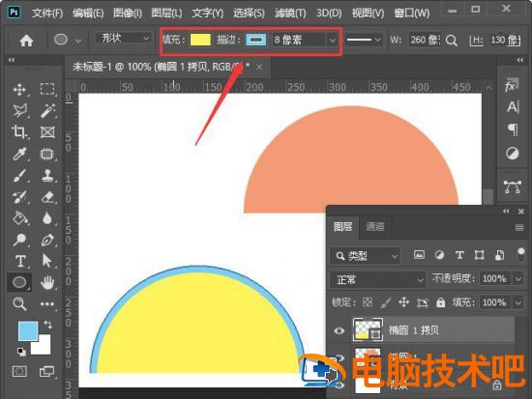Open the Styles fx panel icon
Image resolution: width=532 pixels, height=399 pixels.
click(x=512, y=86)
